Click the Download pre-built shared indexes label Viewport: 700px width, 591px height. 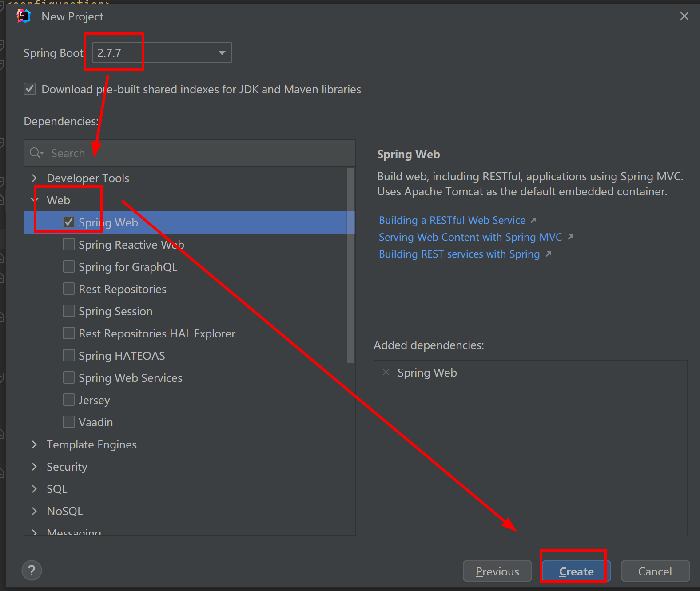201,89
